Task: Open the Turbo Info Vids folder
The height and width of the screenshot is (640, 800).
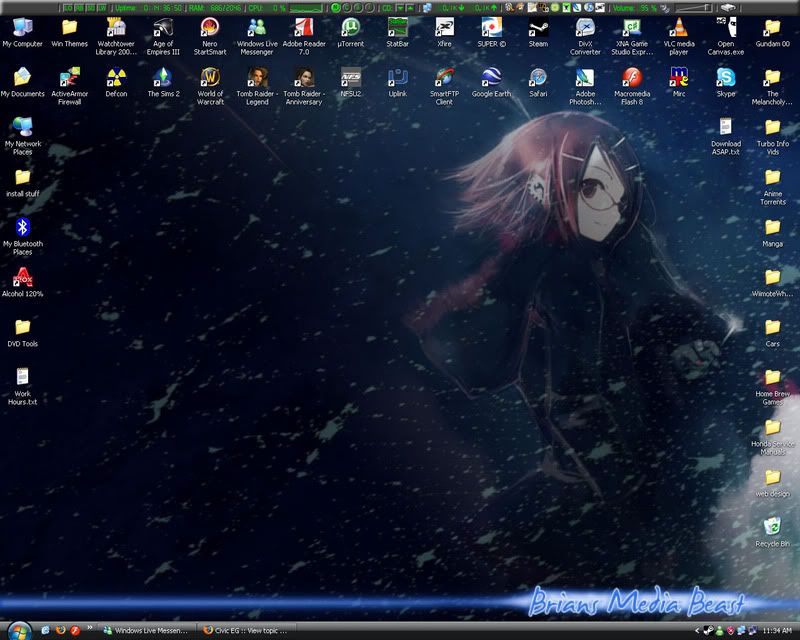Action: (x=772, y=136)
